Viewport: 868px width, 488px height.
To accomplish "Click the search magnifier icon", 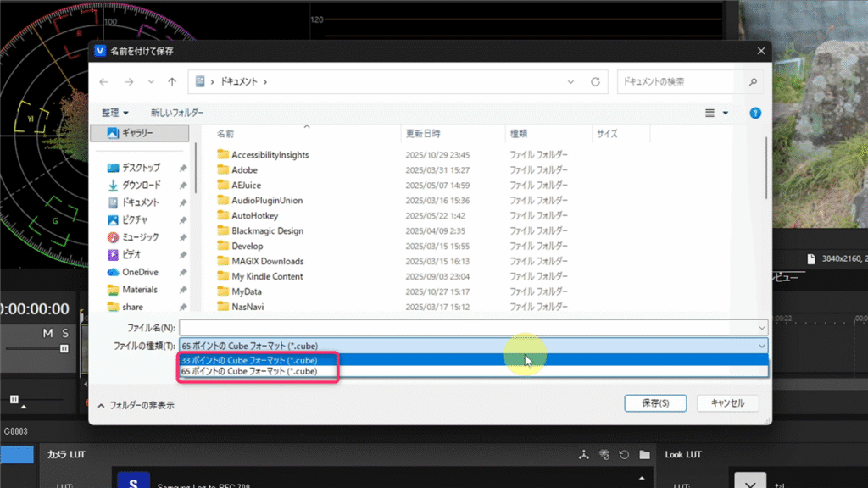I will coord(753,82).
